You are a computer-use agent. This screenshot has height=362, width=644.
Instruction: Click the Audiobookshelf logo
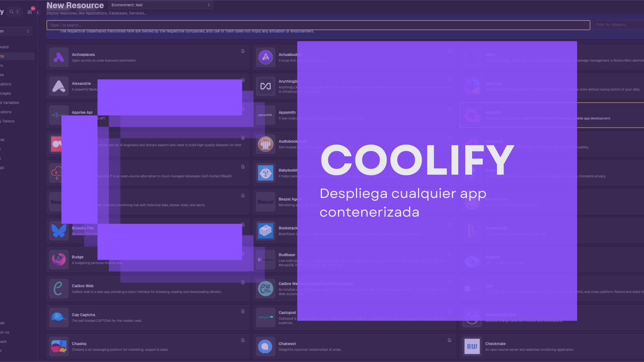pyautogui.click(x=266, y=144)
